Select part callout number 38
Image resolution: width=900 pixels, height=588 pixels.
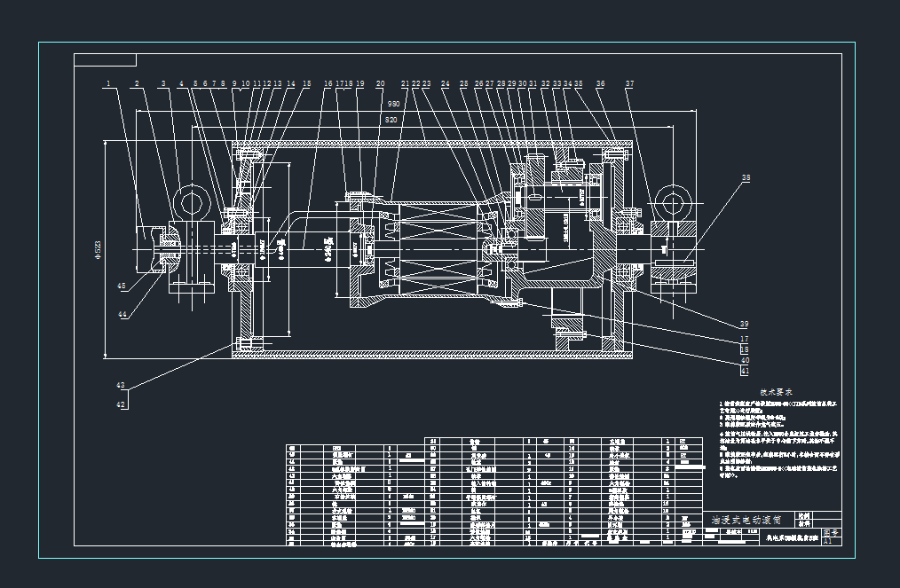(746, 177)
